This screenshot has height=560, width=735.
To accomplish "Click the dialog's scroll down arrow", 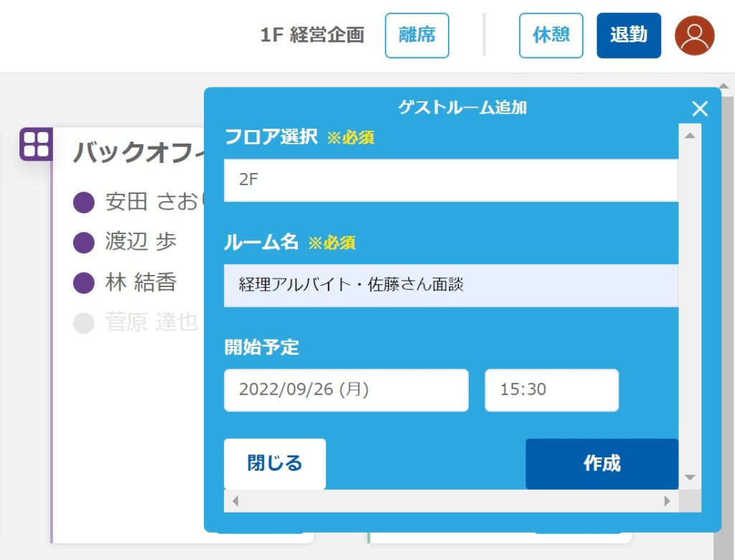I will tap(690, 477).
